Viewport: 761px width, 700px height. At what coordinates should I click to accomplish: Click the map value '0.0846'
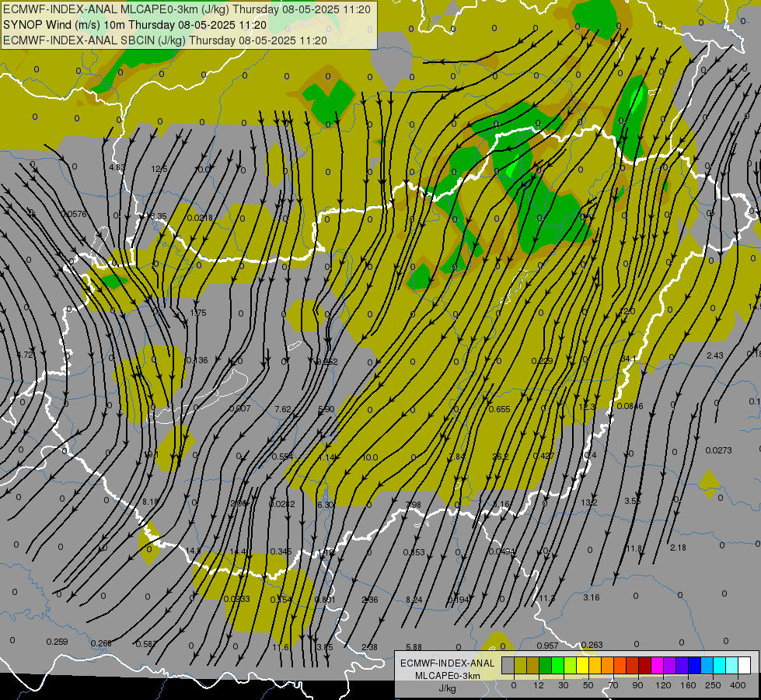point(630,406)
